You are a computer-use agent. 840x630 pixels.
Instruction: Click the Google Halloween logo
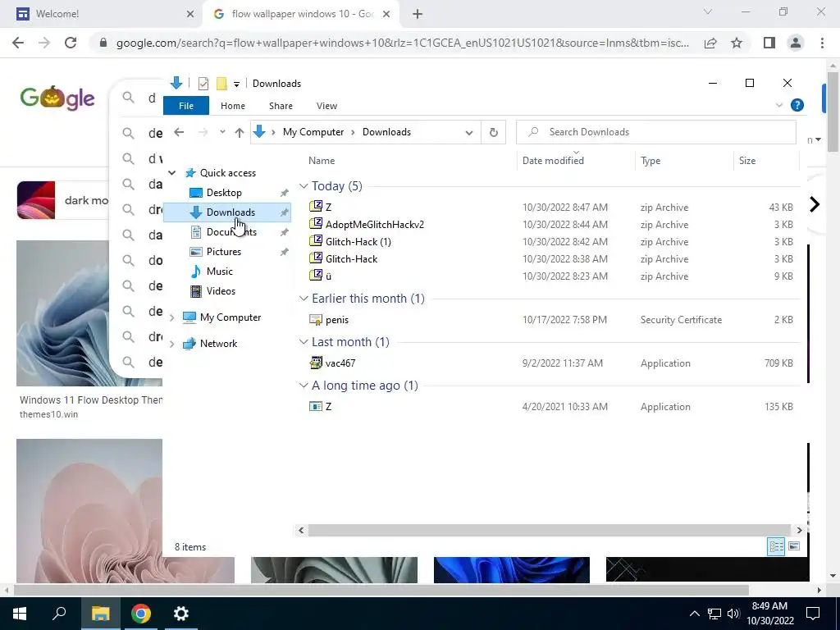(x=57, y=98)
